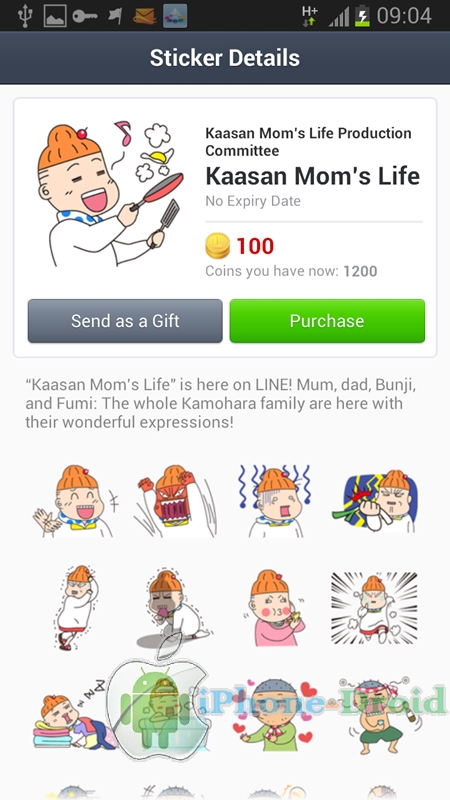This screenshot has height=800, width=450.
Task: Tap the main mom cooking with frying pan sticker
Action: [110, 194]
